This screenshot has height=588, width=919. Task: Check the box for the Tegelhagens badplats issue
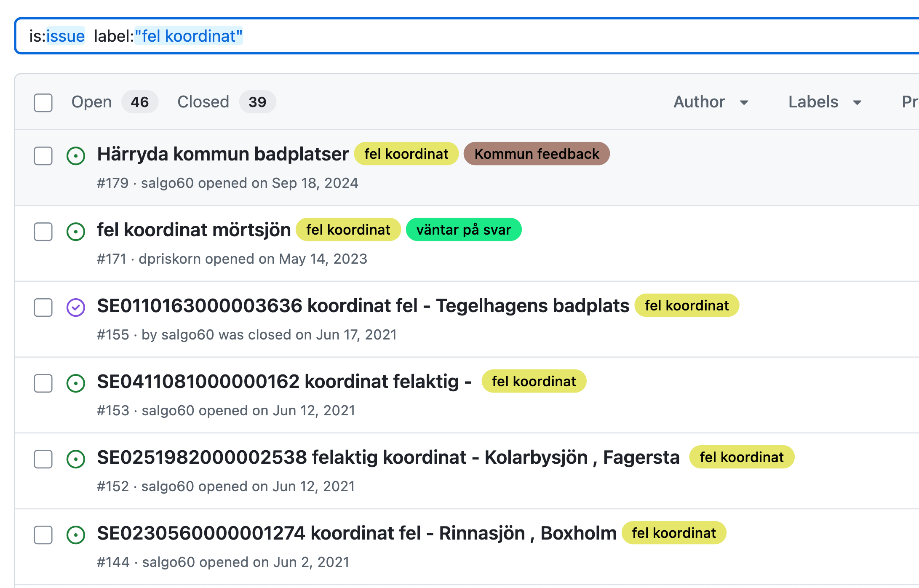[x=43, y=307]
